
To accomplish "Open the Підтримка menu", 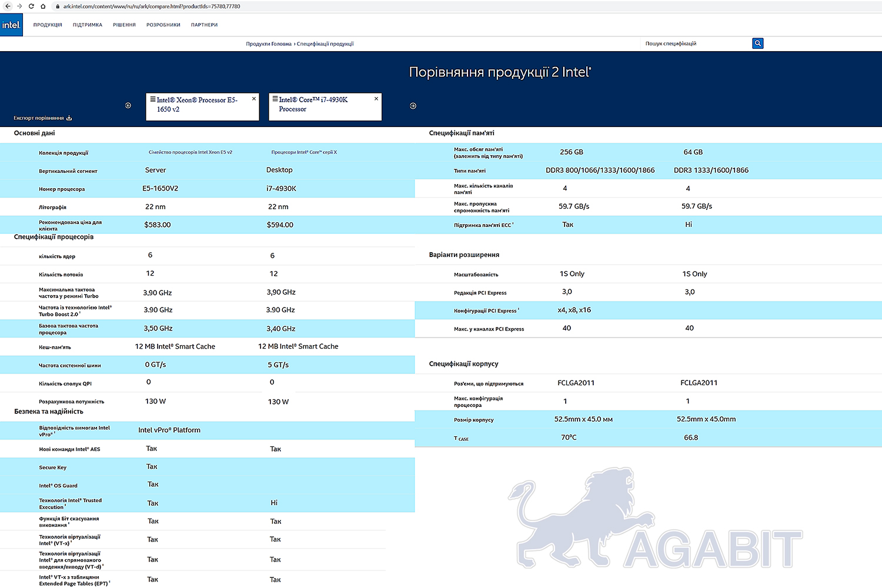I will point(88,25).
